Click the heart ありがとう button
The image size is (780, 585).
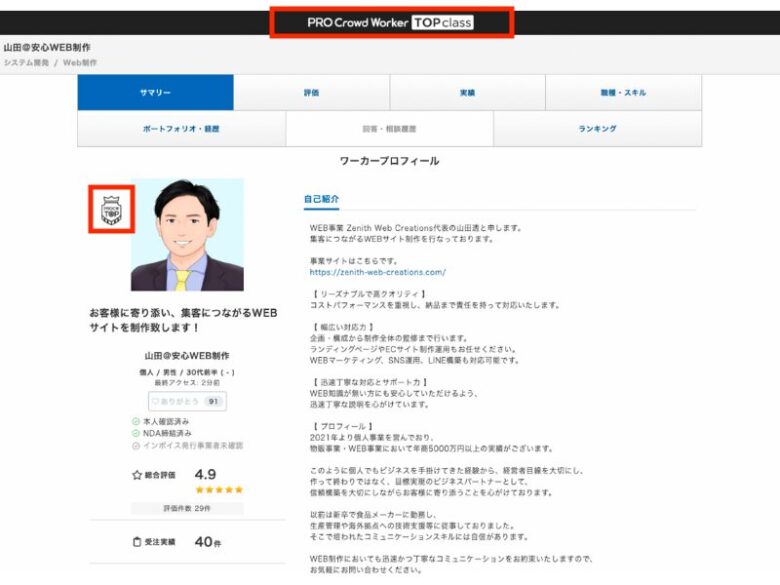click(187, 401)
